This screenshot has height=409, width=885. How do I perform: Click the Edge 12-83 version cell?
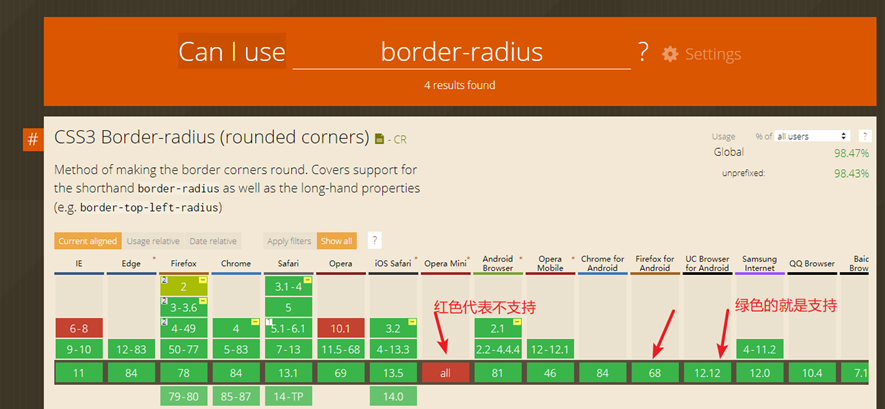pos(131,350)
